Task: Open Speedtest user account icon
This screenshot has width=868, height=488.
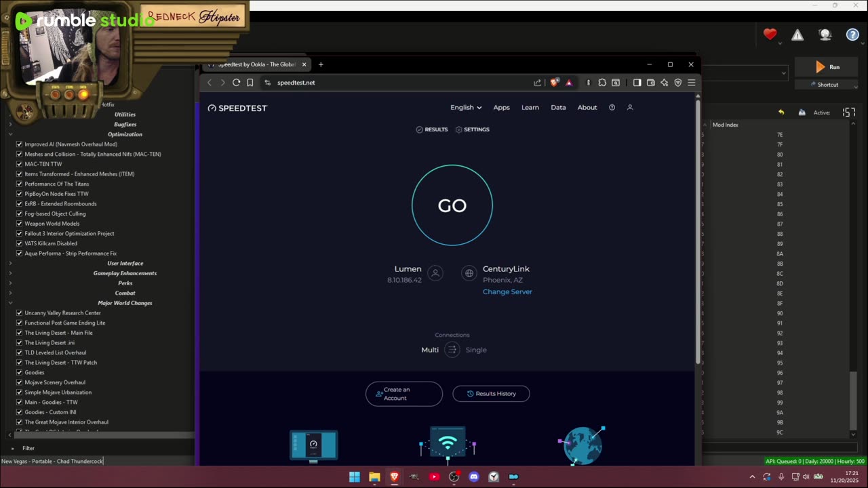Action: [x=629, y=108]
